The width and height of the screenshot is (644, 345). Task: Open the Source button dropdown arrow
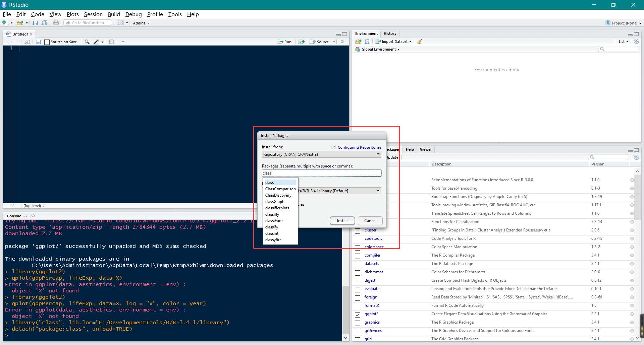tap(334, 42)
